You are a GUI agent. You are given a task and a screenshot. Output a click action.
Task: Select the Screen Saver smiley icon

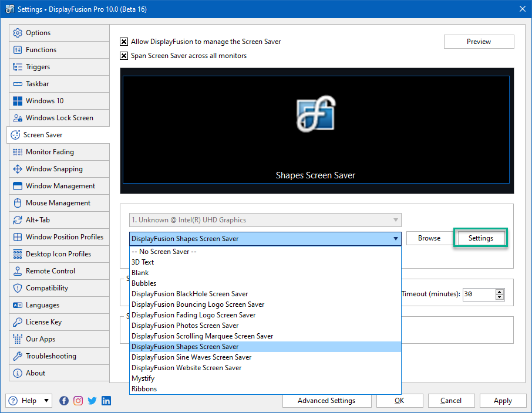(x=15, y=134)
